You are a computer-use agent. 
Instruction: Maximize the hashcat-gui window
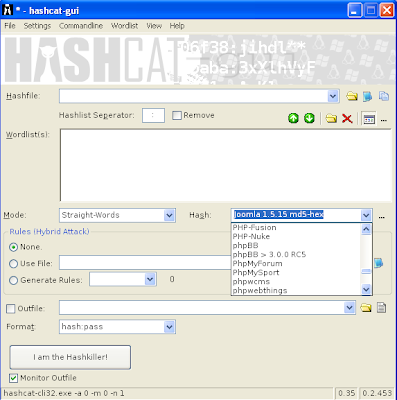point(371,10)
